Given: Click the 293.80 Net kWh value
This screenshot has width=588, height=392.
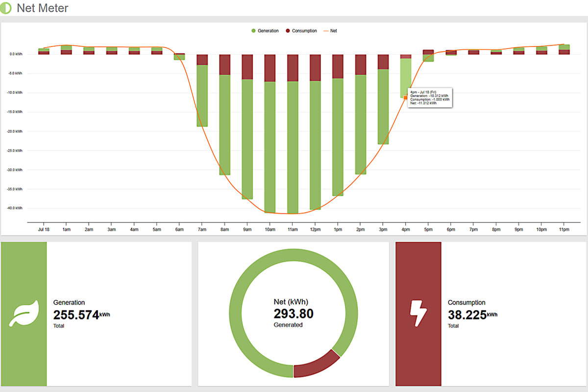Looking at the screenshot, I should pos(293,314).
